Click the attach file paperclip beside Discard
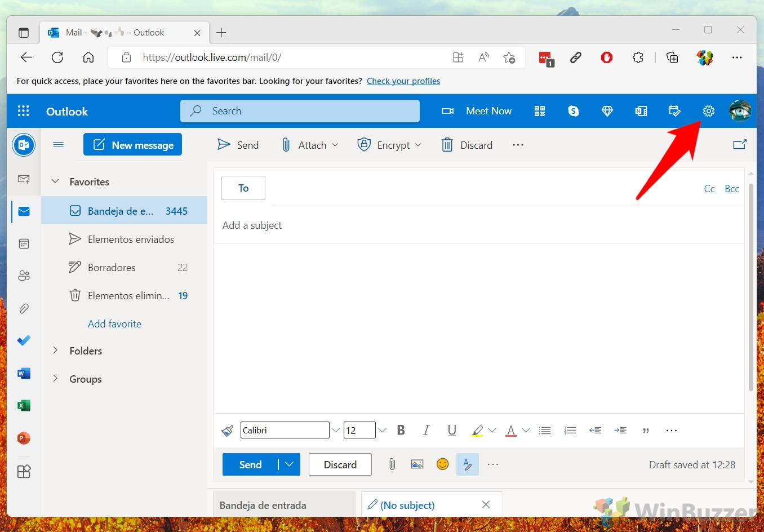This screenshot has height=532, width=764. pyautogui.click(x=392, y=464)
